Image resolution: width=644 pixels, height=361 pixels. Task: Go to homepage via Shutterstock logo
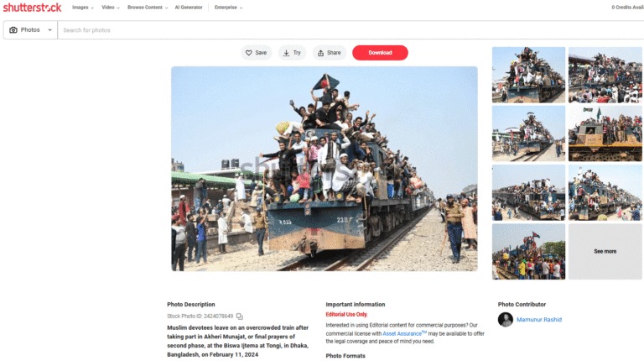32,8
